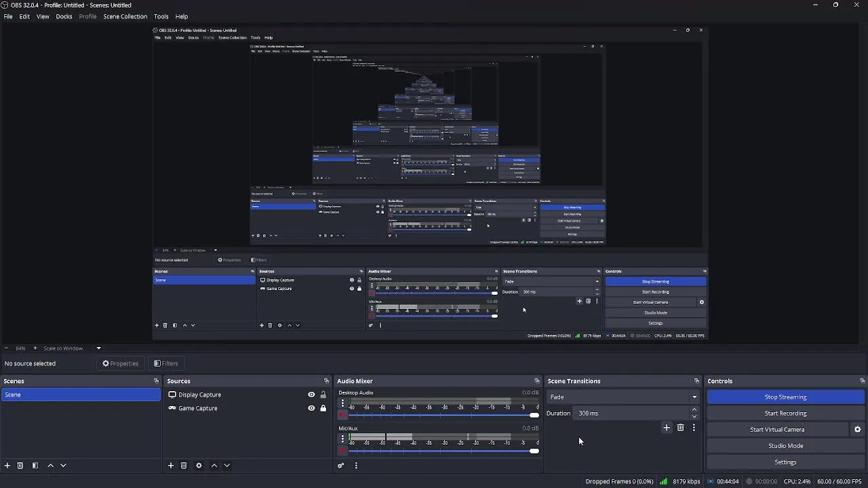Open transition properties three-dot menu
The height and width of the screenshot is (488, 868).
point(694,428)
